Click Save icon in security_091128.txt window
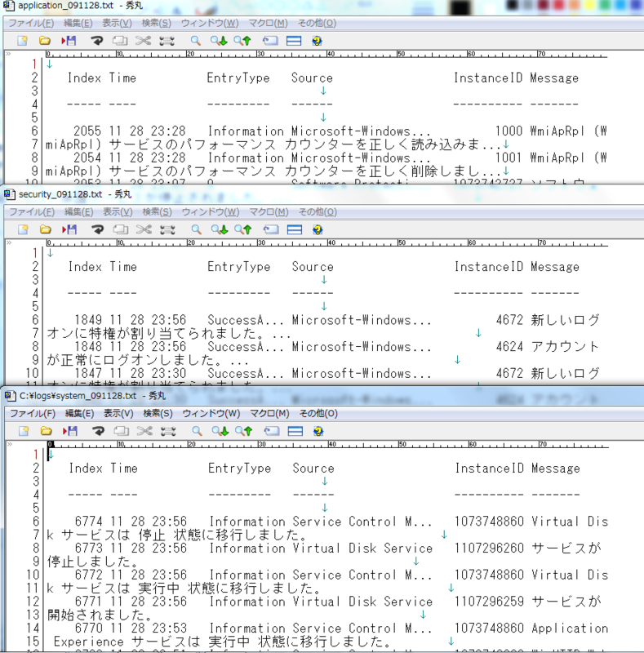Screen dimensions: 644x653 tap(69, 229)
